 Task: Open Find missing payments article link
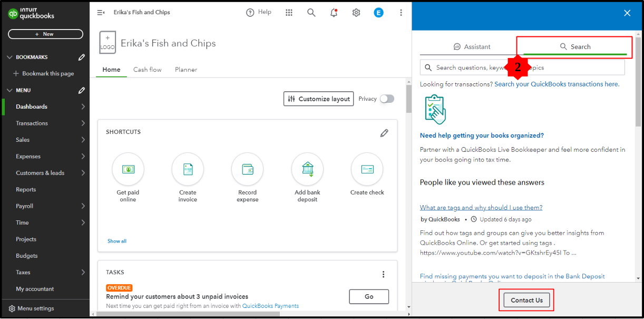click(x=512, y=276)
